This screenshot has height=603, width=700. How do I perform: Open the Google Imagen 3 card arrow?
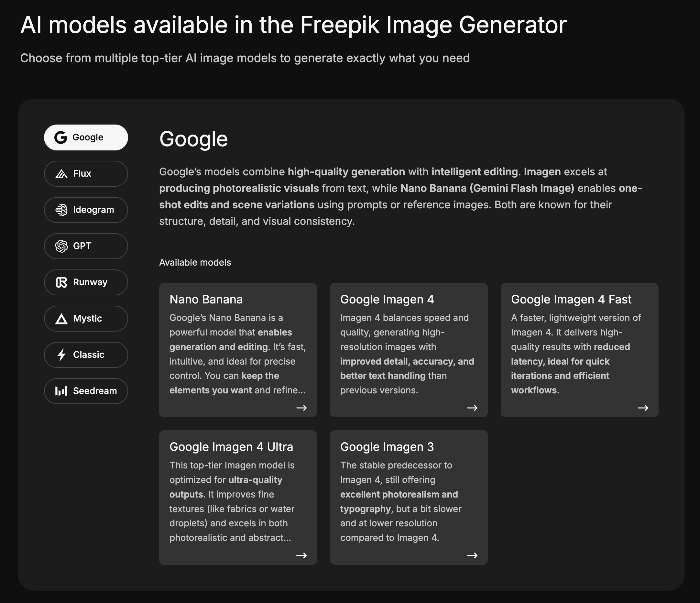[x=472, y=555]
